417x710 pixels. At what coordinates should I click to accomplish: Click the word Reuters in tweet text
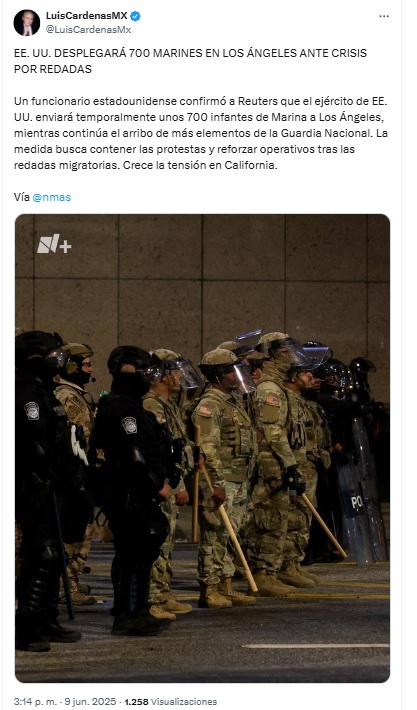[x=255, y=101]
